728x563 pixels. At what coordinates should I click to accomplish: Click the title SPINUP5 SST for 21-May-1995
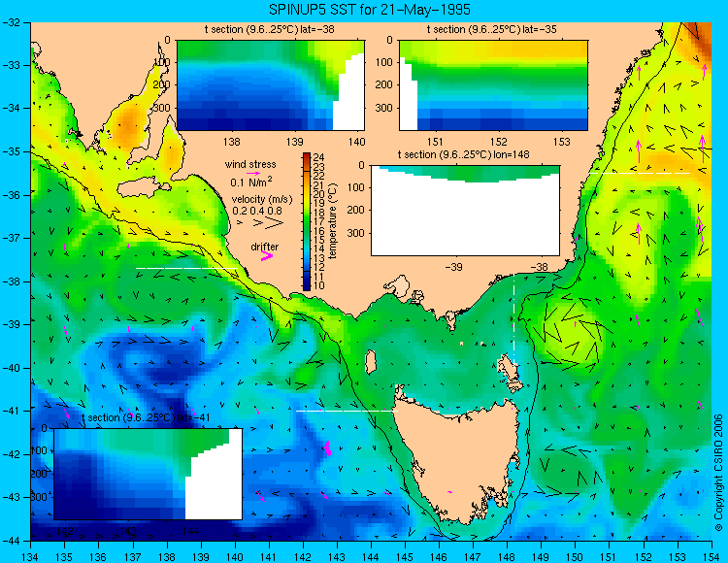point(370,9)
